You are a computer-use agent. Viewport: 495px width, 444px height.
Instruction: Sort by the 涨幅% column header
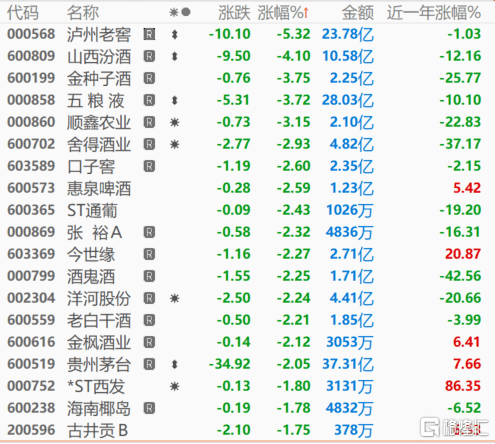pyautogui.click(x=283, y=13)
